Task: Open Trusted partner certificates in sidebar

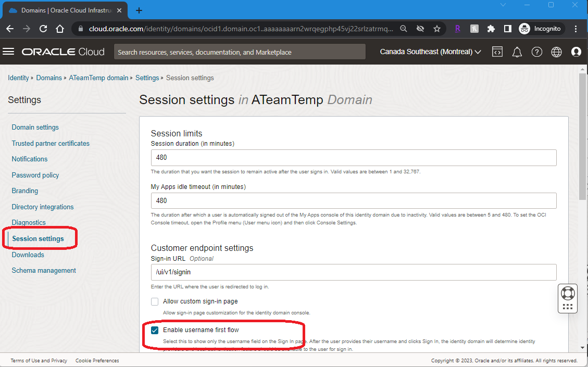Action: [x=51, y=143]
